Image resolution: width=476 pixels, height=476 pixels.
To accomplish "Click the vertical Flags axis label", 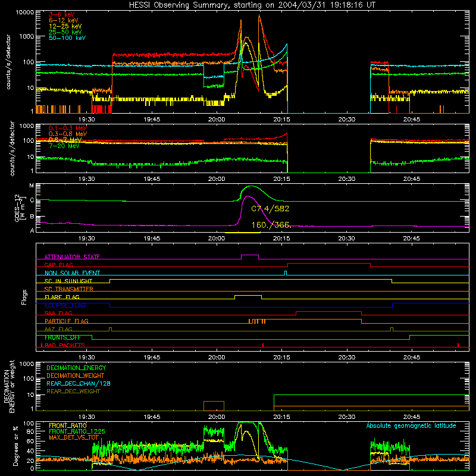I will pyautogui.click(x=24, y=297).
